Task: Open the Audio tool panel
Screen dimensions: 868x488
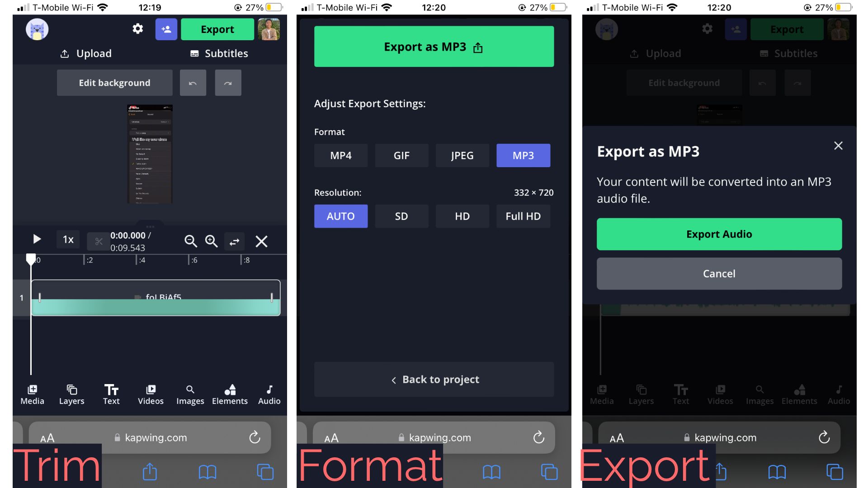Action: point(269,394)
